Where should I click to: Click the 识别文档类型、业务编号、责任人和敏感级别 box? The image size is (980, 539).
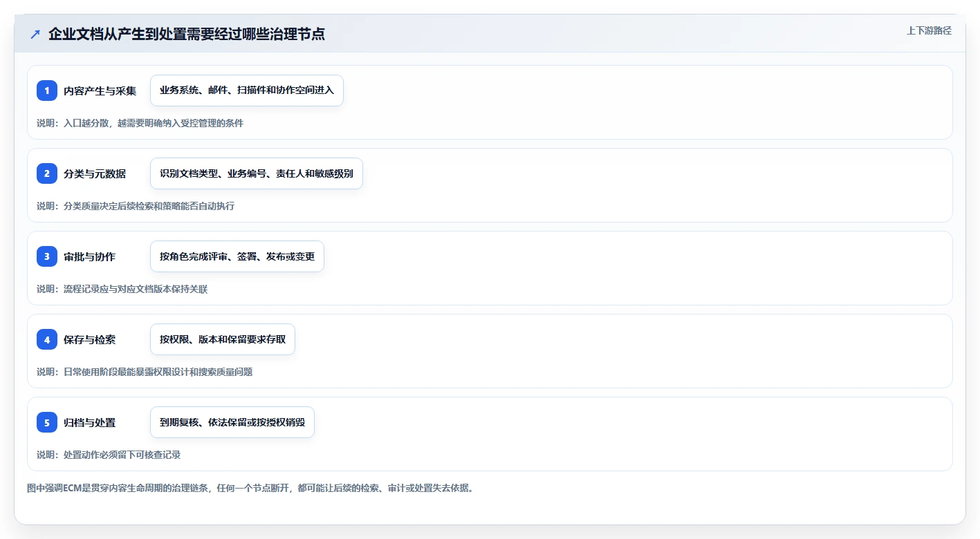pyautogui.click(x=257, y=173)
